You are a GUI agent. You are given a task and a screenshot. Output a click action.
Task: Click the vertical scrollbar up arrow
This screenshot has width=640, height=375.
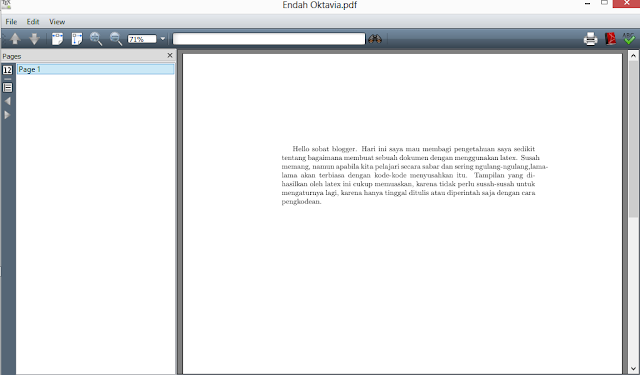pyautogui.click(x=633, y=55)
